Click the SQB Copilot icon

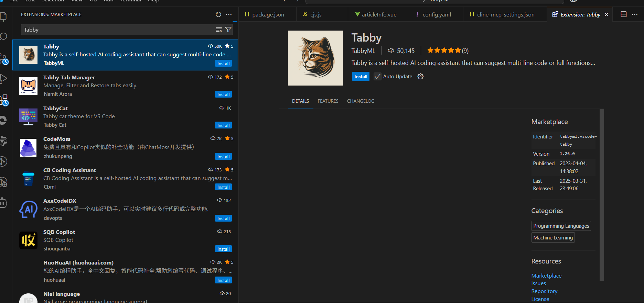click(28, 240)
